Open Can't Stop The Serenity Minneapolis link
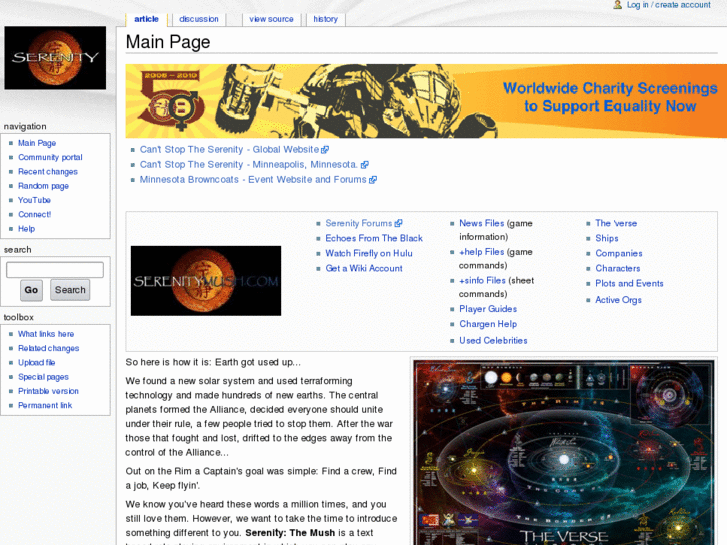This screenshot has height=545, width=727. click(x=249, y=164)
